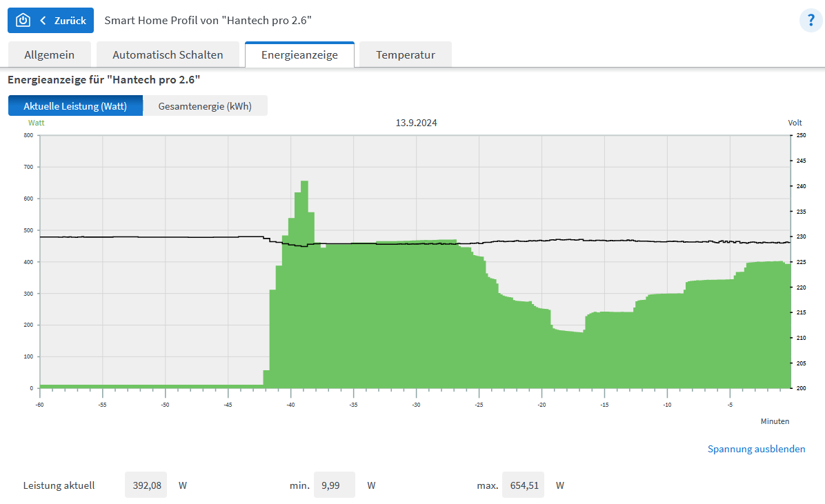Click the -30 minute axis marker
This screenshot has width=825, height=504.
point(416,405)
